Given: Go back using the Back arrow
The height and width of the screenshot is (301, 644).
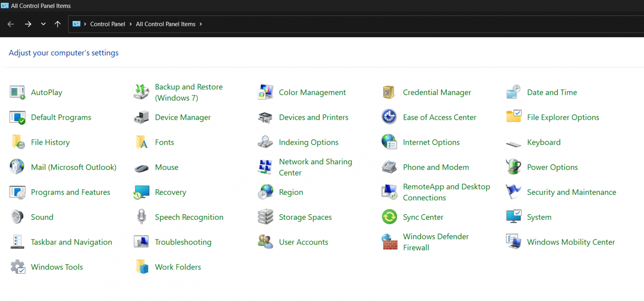Looking at the screenshot, I should 11,24.
